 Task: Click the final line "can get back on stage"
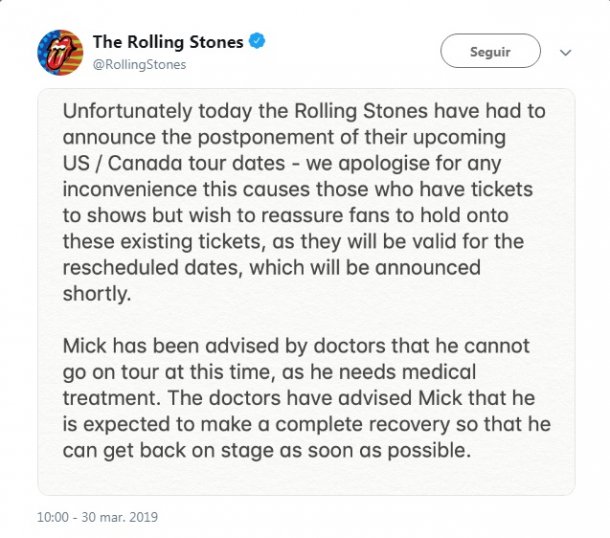(x=266, y=450)
